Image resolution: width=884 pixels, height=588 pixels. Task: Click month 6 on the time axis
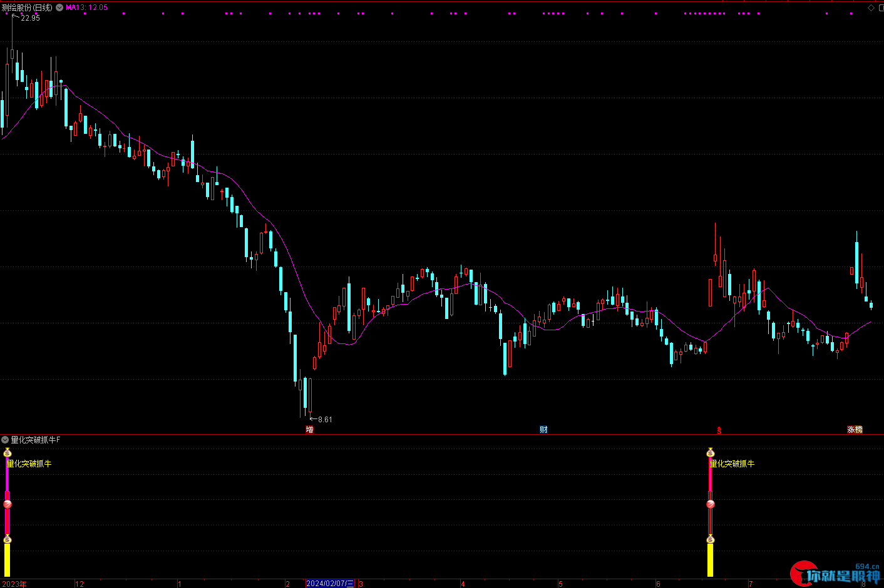658,584
